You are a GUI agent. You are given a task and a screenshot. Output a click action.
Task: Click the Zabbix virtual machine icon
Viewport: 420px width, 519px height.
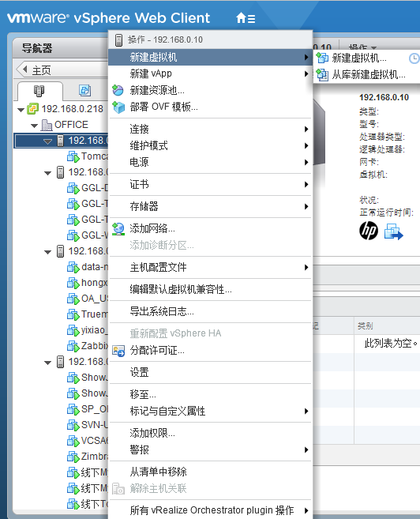tap(73, 346)
